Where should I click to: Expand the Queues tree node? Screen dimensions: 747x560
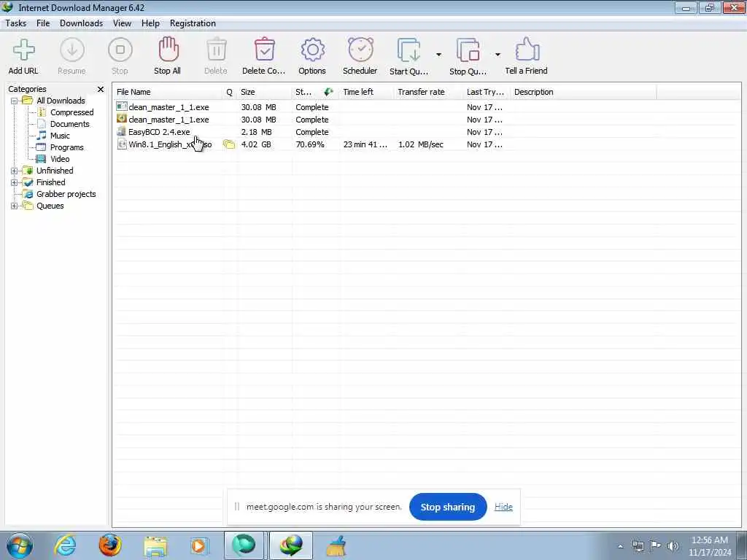click(x=15, y=206)
